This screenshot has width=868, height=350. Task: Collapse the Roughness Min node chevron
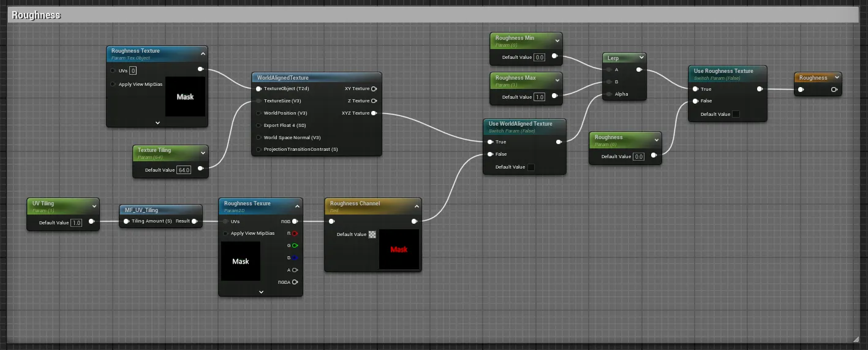[557, 40]
